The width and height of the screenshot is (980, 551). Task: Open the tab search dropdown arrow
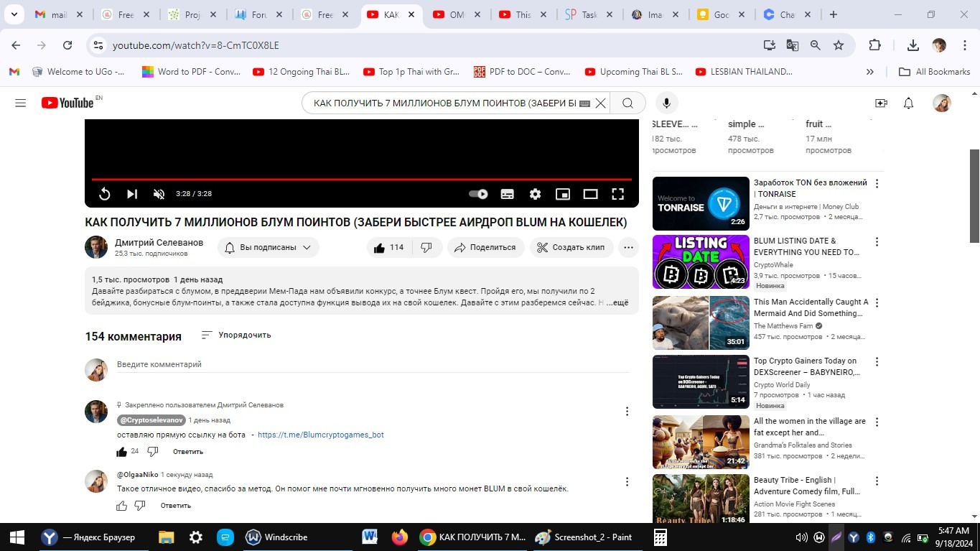tap(16, 14)
